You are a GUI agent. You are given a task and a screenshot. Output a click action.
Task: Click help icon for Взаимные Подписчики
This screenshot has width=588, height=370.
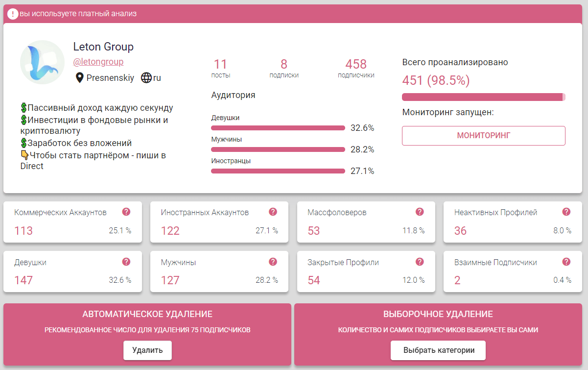tap(566, 262)
